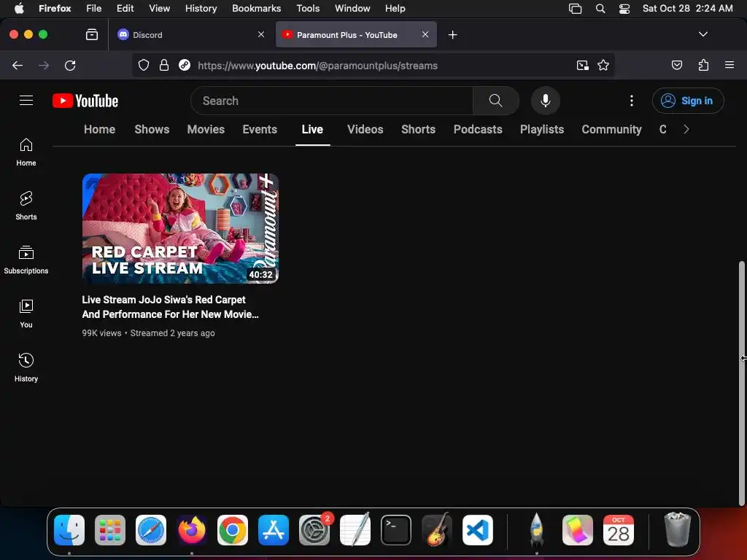Open GarageBand from the dock
The height and width of the screenshot is (560, 747).
[436, 530]
